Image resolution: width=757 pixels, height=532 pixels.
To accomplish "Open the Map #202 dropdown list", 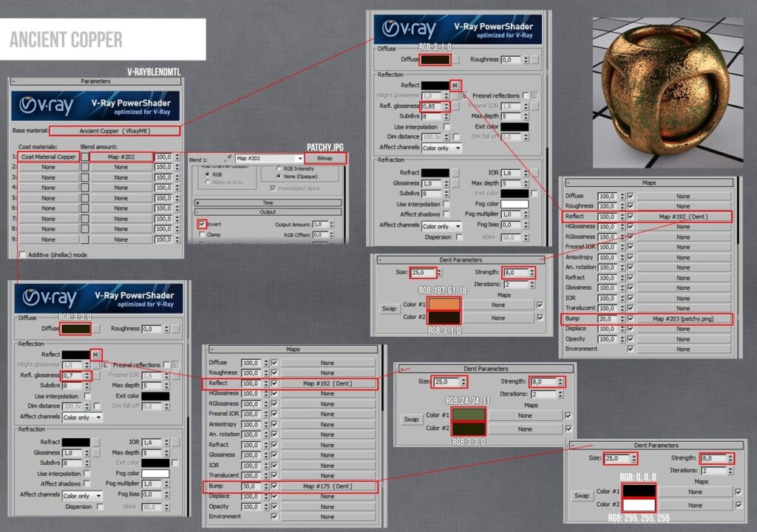I will [300, 158].
